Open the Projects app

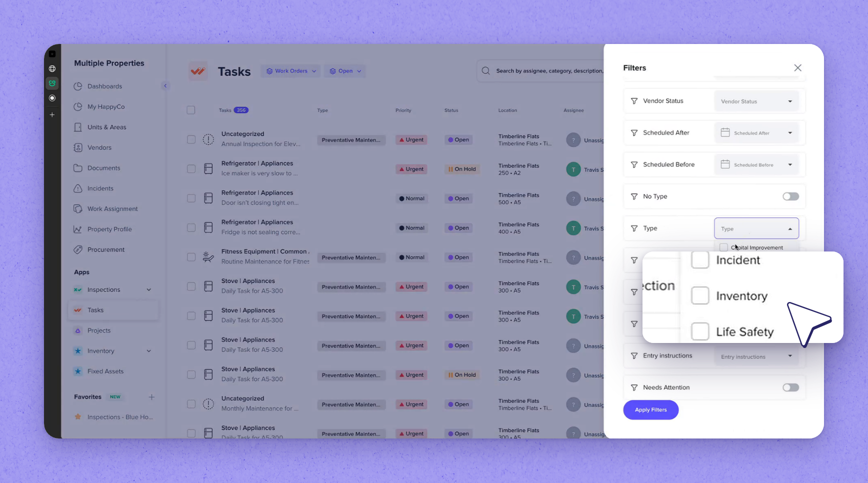click(x=99, y=330)
